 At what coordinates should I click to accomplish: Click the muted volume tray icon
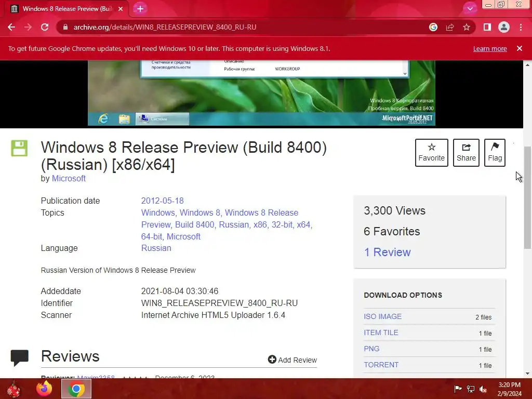pyautogui.click(x=483, y=389)
